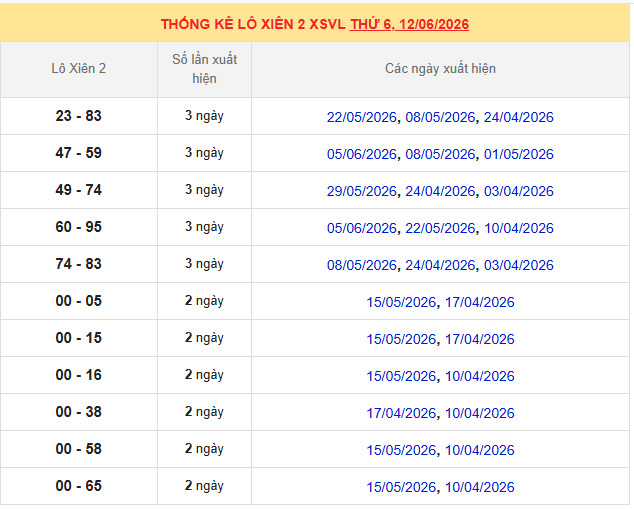Open 24/04/2026 link in 23 - 83 row

point(519,117)
